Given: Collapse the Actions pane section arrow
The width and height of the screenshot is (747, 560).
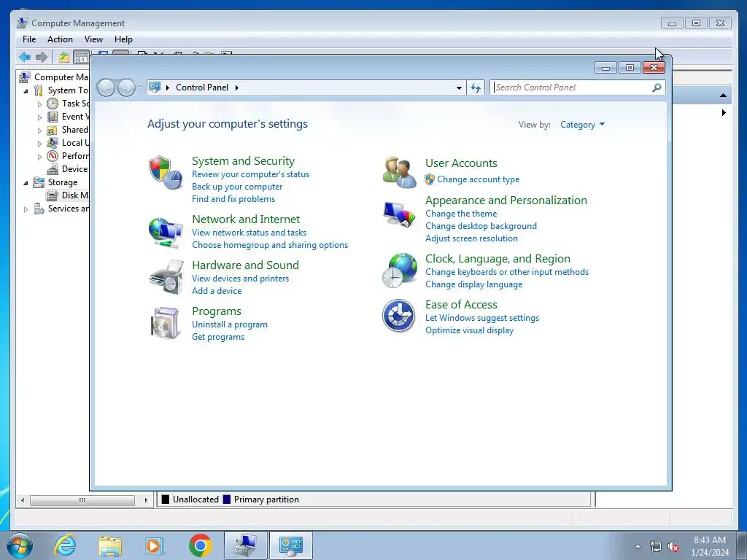Looking at the screenshot, I should tap(723, 96).
